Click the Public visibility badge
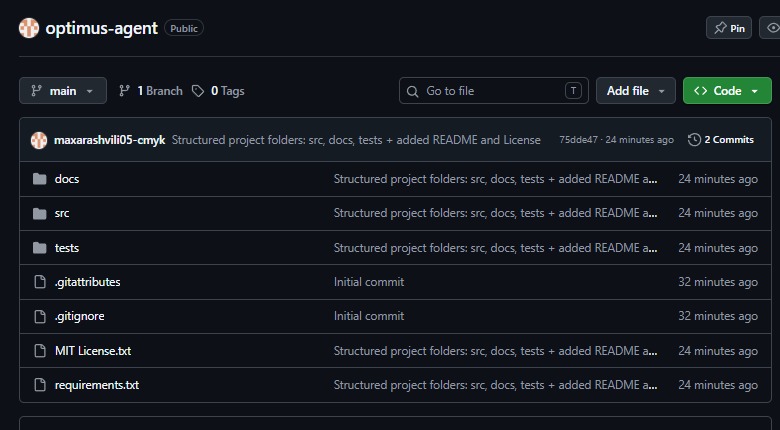The height and width of the screenshot is (430, 780). pos(184,28)
